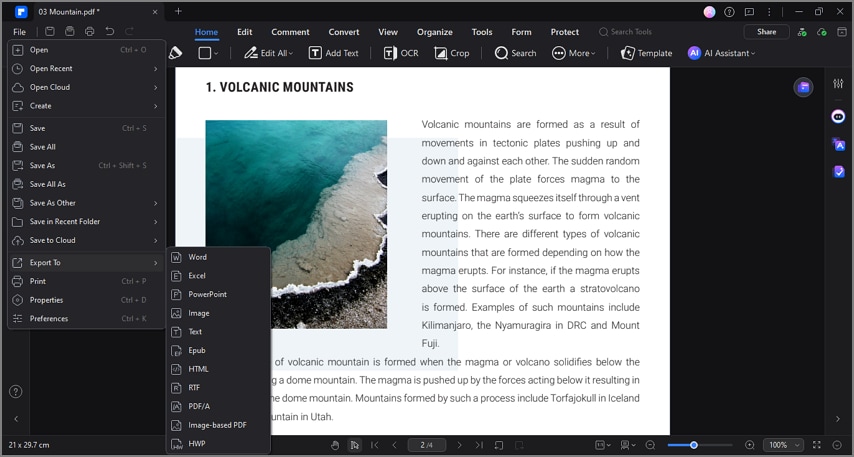The image size is (854, 457).
Task: Zoom in with the plus magnifier
Action: [749, 445]
